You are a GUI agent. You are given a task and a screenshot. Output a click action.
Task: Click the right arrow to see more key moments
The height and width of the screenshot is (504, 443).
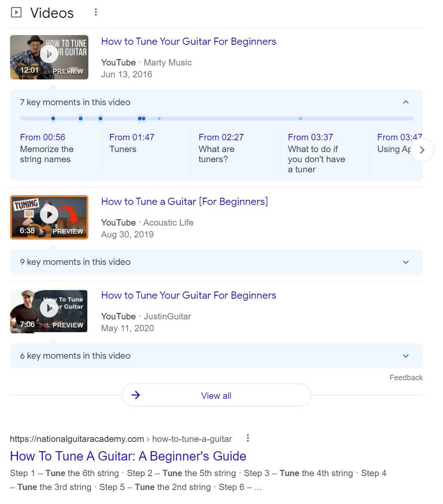click(422, 150)
